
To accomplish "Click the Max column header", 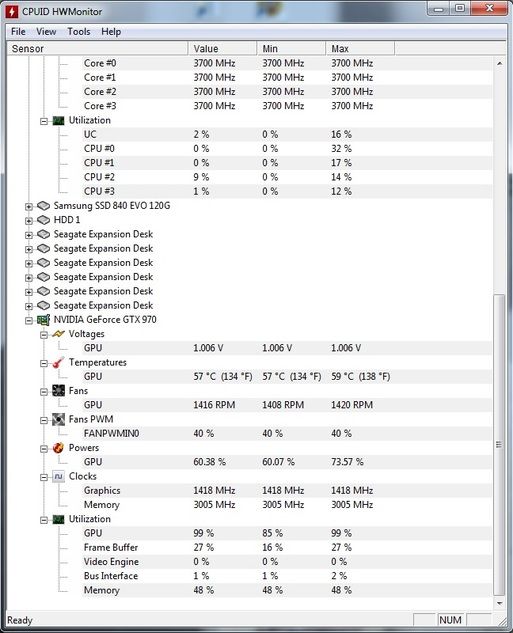I will [360, 48].
